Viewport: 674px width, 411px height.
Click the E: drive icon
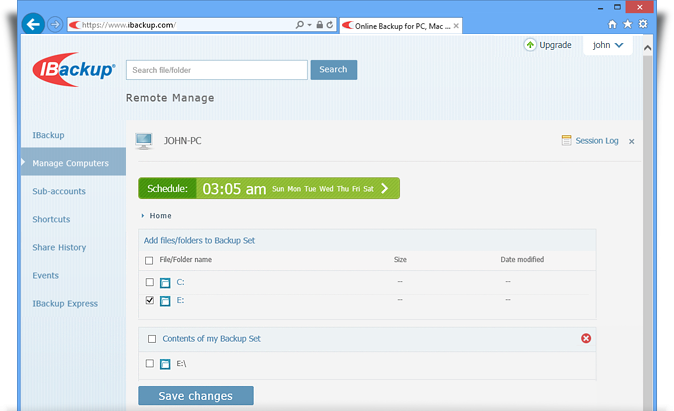pyautogui.click(x=165, y=301)
